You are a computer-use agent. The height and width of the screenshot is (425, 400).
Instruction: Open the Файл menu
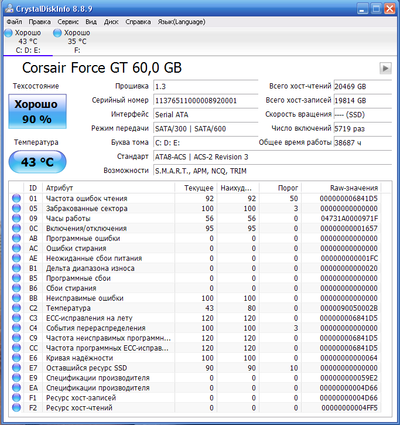(14, 22)
